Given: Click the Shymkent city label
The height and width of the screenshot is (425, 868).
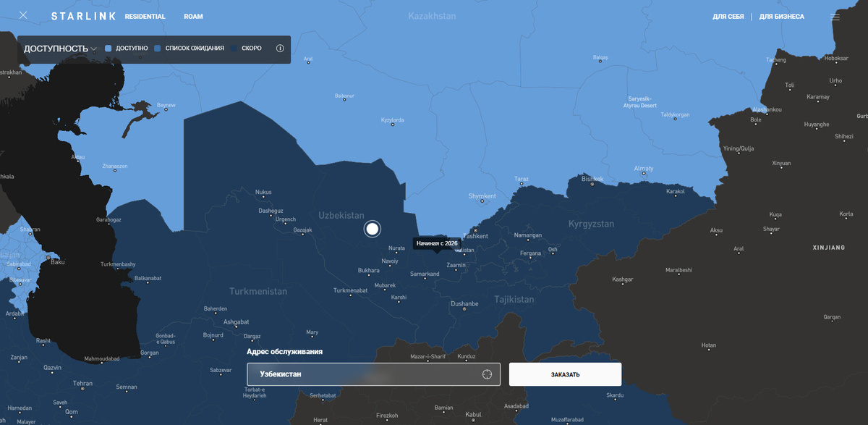Looking at the screenshot, I should [482, 196].
